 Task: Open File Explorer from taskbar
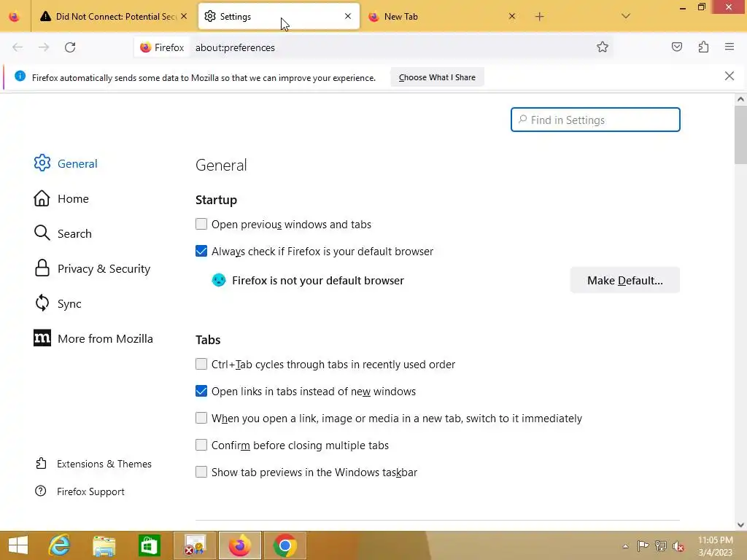click(x=104, y=545)
